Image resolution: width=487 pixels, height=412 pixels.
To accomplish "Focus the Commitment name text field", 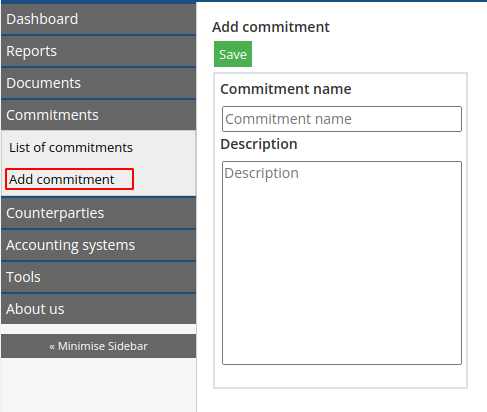I will (x=342, y=119).
